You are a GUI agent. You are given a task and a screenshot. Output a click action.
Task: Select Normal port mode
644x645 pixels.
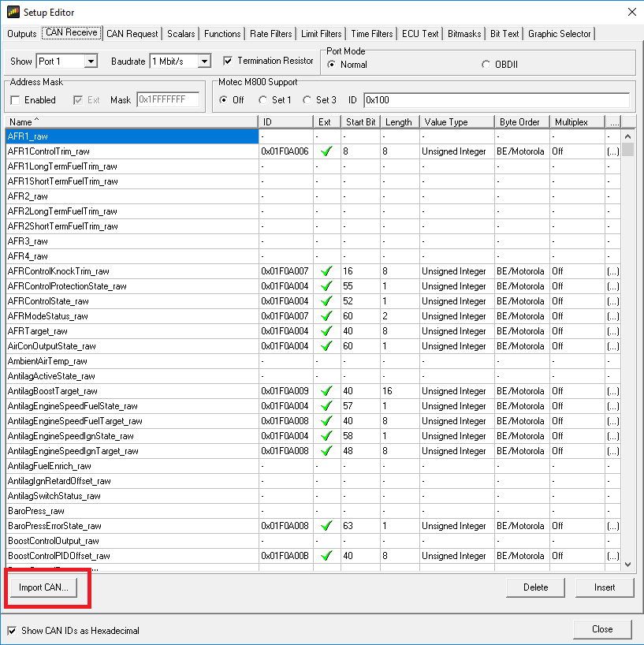(x=331, y=65)
